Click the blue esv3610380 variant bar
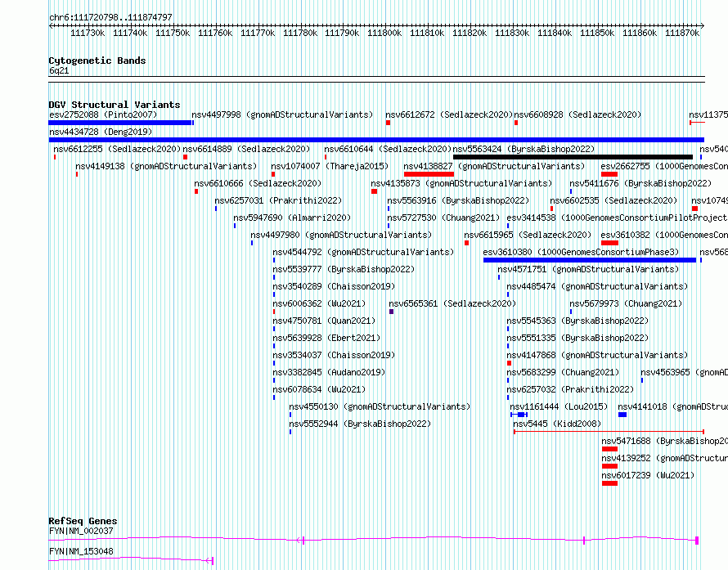The width and height of the screenshot is (728, 570). (x=590, y=260)
